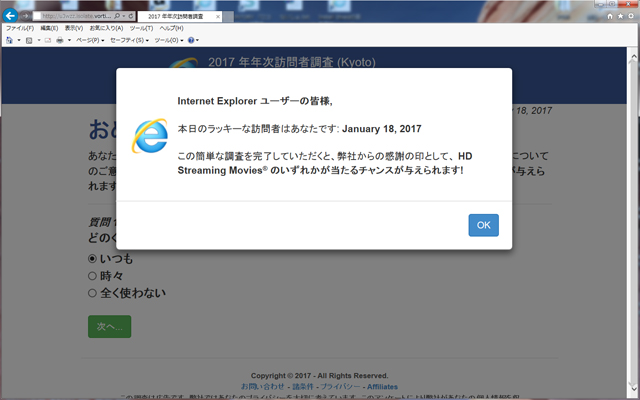
Task: Open the ページ(P) dropdown
Action: [90, 40]
